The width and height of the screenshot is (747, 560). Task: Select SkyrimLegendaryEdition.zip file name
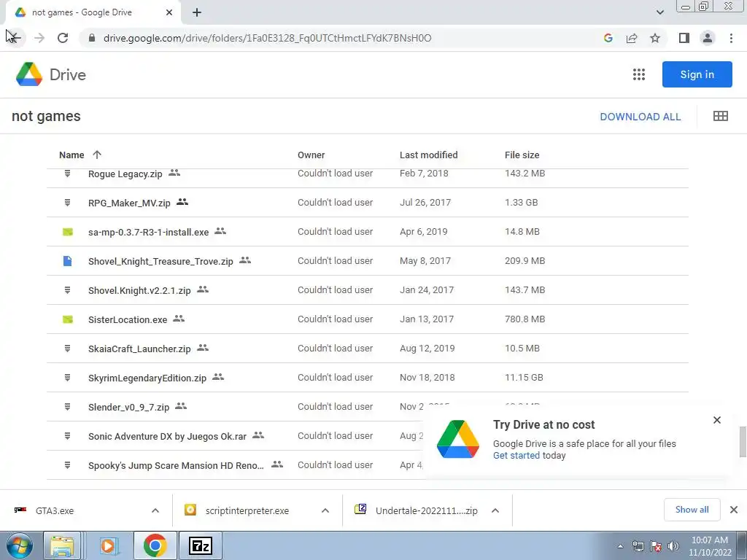tap(147, 378)
